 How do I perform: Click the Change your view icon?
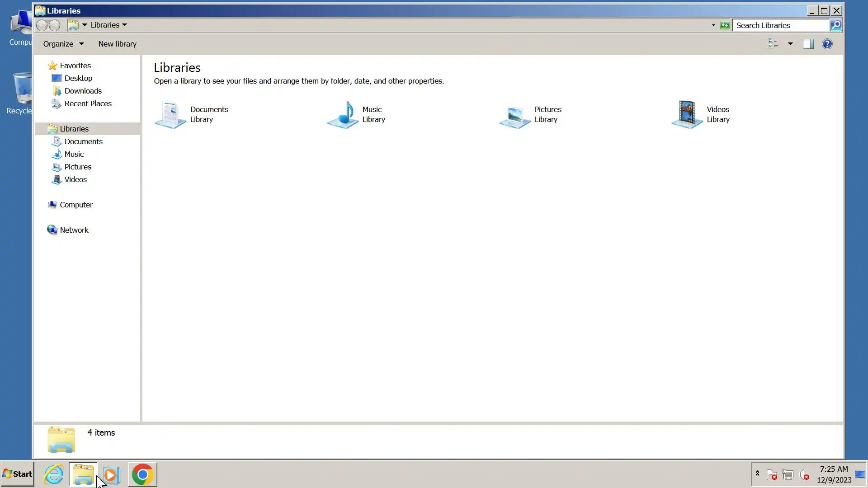[773, 44]
